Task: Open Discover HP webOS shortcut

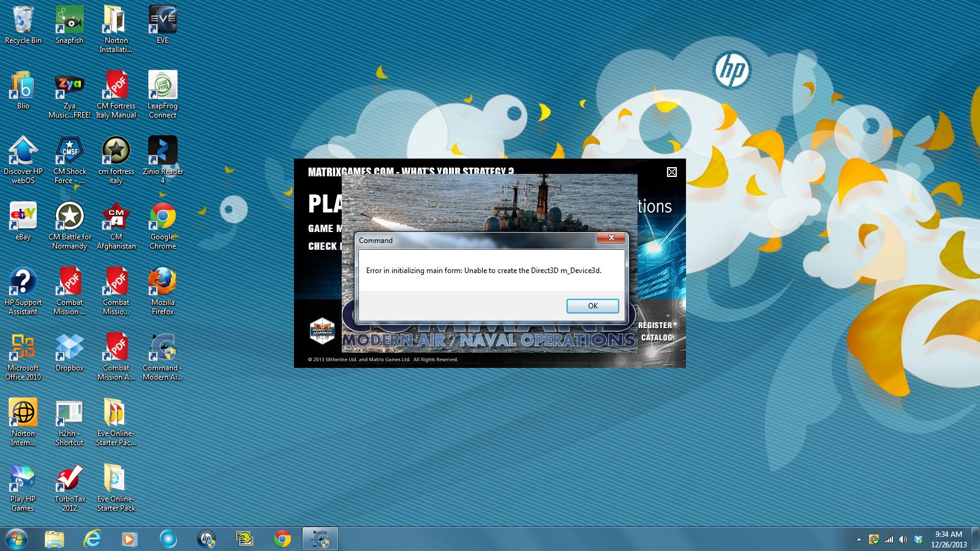Action: tap(23, 160)
